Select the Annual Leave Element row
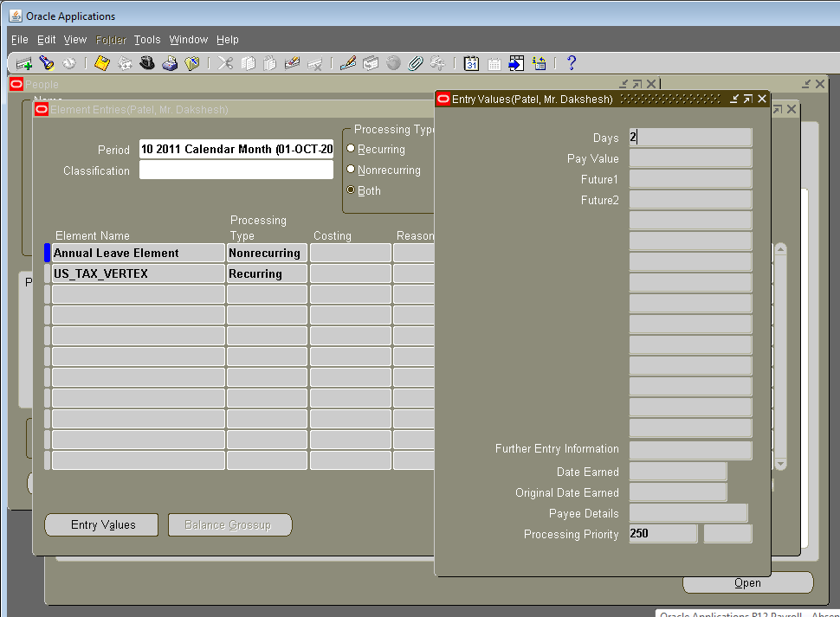 139,253
